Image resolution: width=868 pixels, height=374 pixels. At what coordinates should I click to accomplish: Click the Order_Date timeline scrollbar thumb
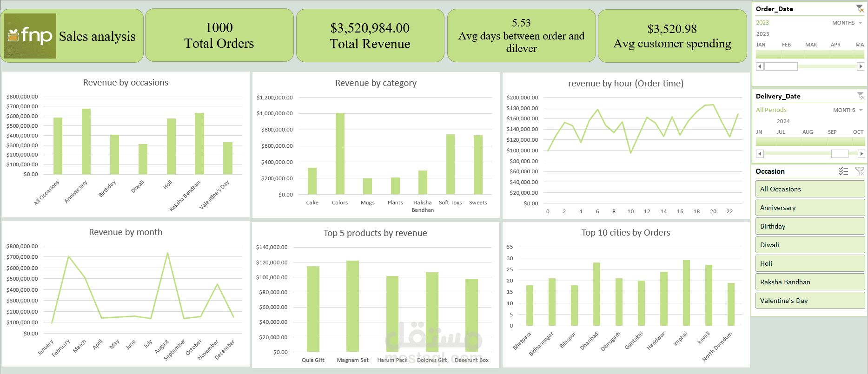coord(781,66)
